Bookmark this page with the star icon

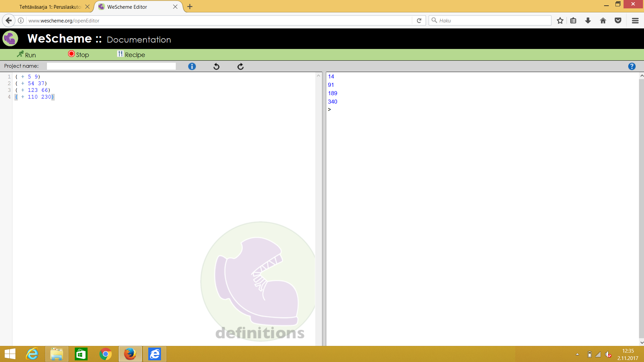560,20
